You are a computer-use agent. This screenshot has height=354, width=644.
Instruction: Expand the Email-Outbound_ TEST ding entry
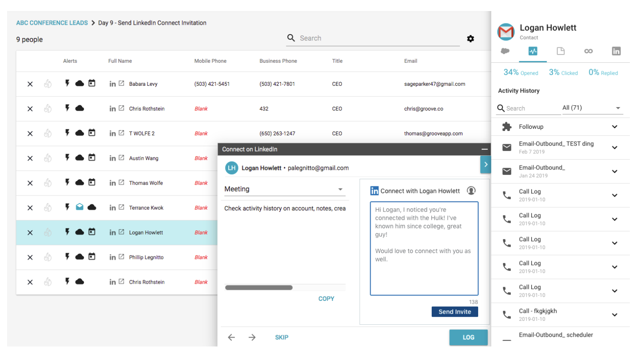tap(615, 147)
